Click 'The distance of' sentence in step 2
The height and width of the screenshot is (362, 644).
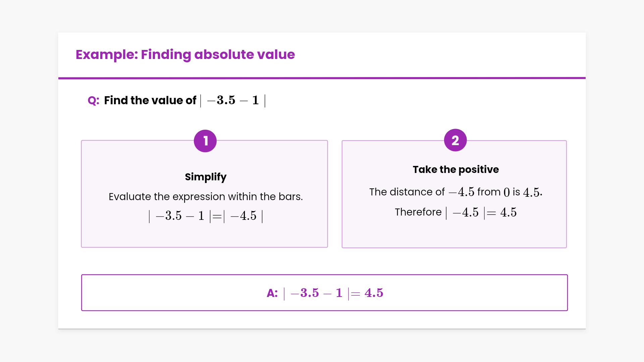tap(407, 192)
